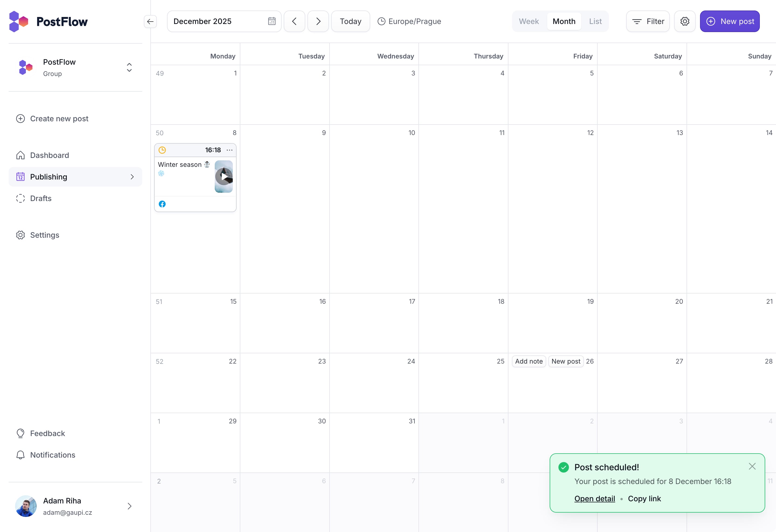The height and width of the screenshot is (532, 776).
Task: Expand the Publishing submenu chevron
Action: coord(132,177)
